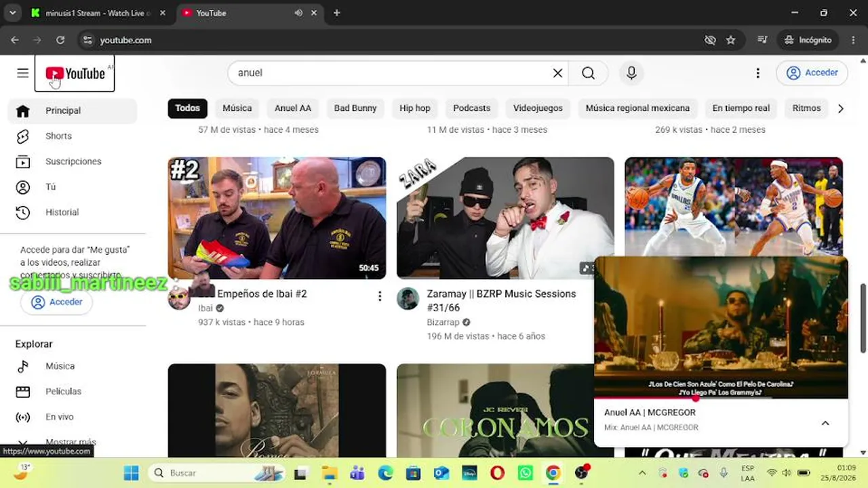The image size is (868, 488).
Task: Click the sidebar Acceder button
Action: point(57,302)
